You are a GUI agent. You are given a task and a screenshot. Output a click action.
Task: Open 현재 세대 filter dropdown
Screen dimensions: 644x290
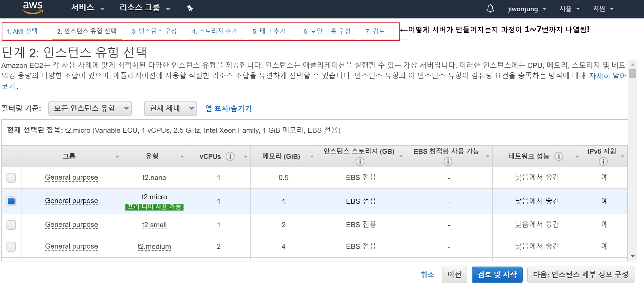(171, 108)
